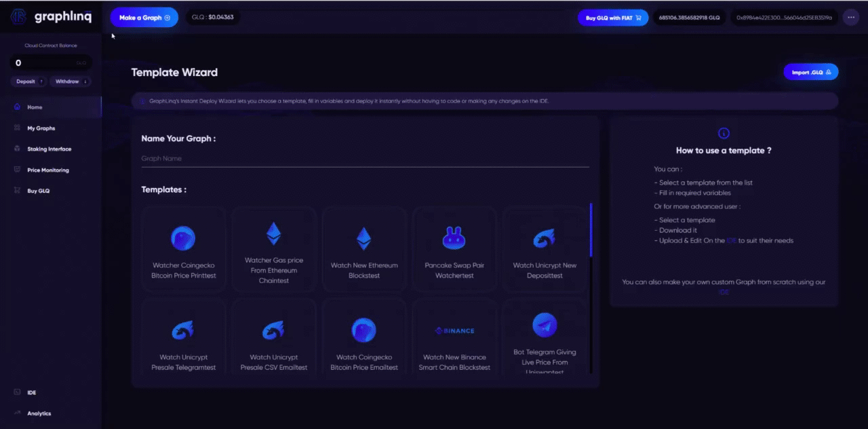Image resolution: width=868 pixels, height=429 pixels.
Task: Select Watch Coingecko Bitcoin Price Email icon
Action: tap(364, 330)
